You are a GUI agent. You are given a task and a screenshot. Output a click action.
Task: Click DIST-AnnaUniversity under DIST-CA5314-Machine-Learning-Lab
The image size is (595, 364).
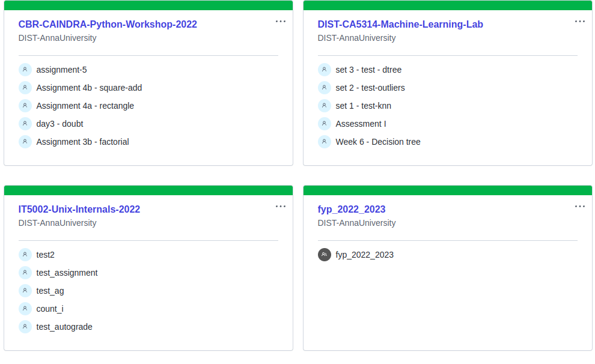click(356, 38)
